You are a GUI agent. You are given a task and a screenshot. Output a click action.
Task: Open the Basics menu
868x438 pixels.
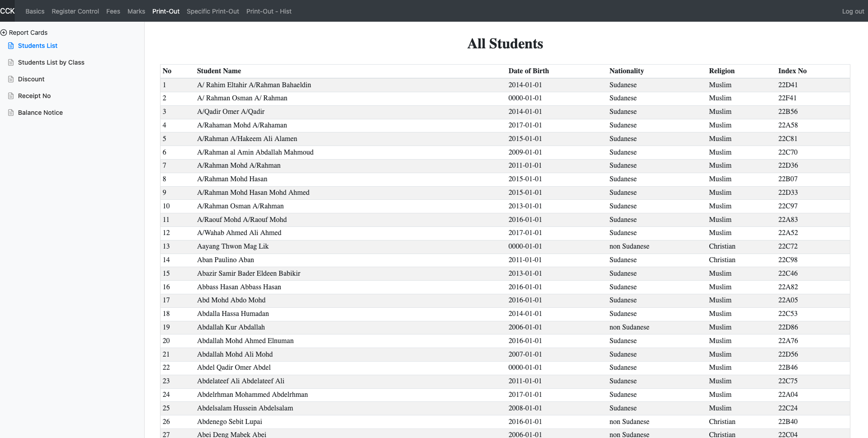click(35, 11)
